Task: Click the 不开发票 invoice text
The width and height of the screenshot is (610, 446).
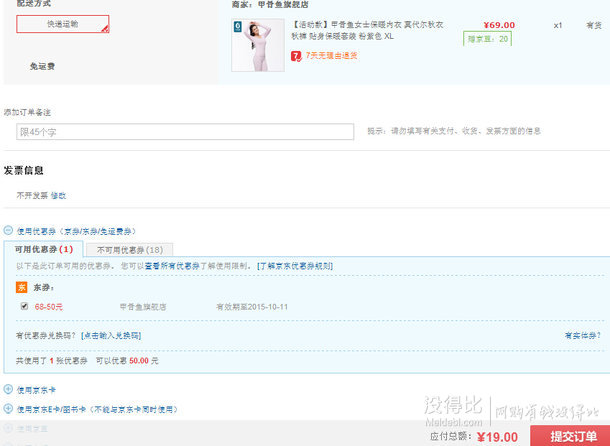Action: tap(32, 196)
